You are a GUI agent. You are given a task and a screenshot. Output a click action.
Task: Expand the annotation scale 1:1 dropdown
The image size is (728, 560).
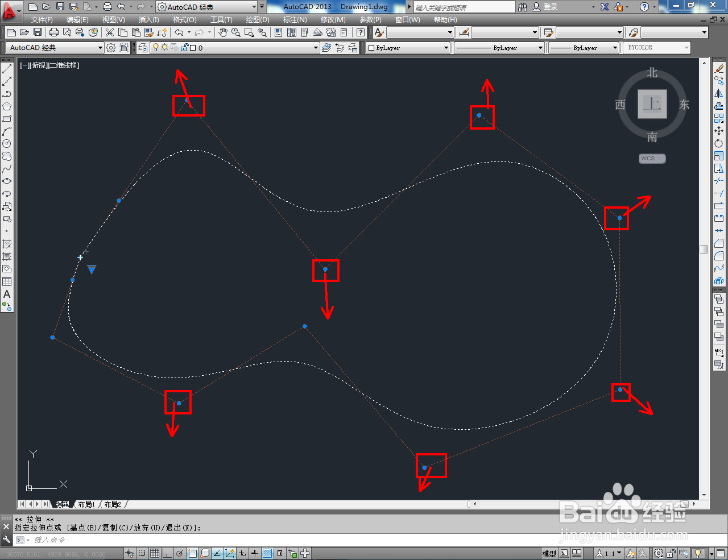tap(609, 553)
